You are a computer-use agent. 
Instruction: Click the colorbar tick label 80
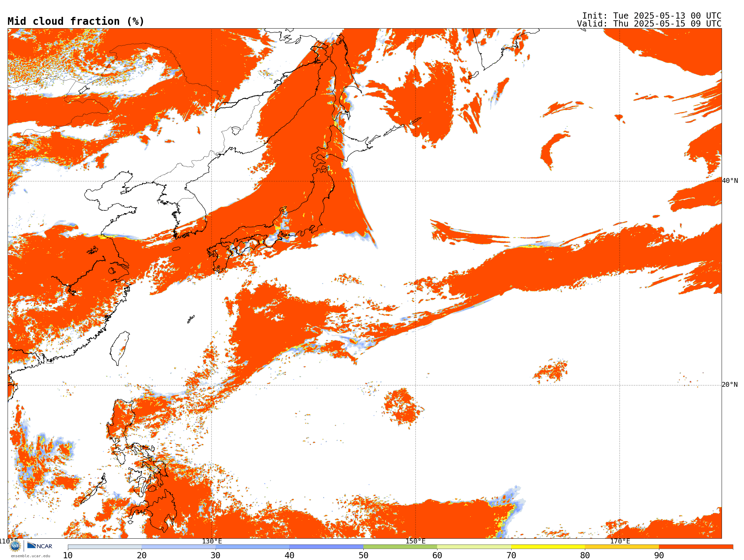click(x=585, y=555)
